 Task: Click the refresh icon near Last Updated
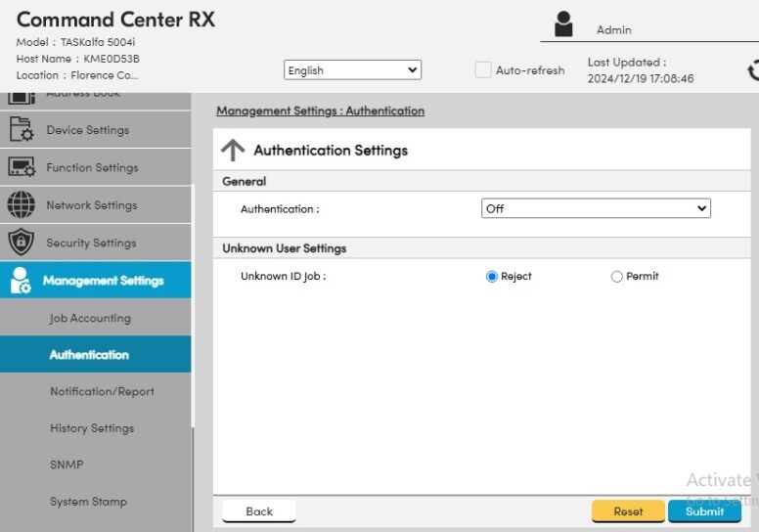click(751, 70)
